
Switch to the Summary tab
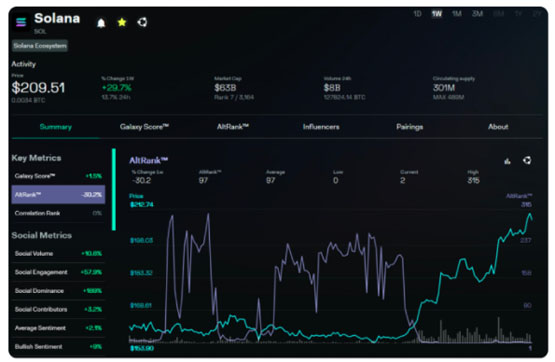point(56,127)
